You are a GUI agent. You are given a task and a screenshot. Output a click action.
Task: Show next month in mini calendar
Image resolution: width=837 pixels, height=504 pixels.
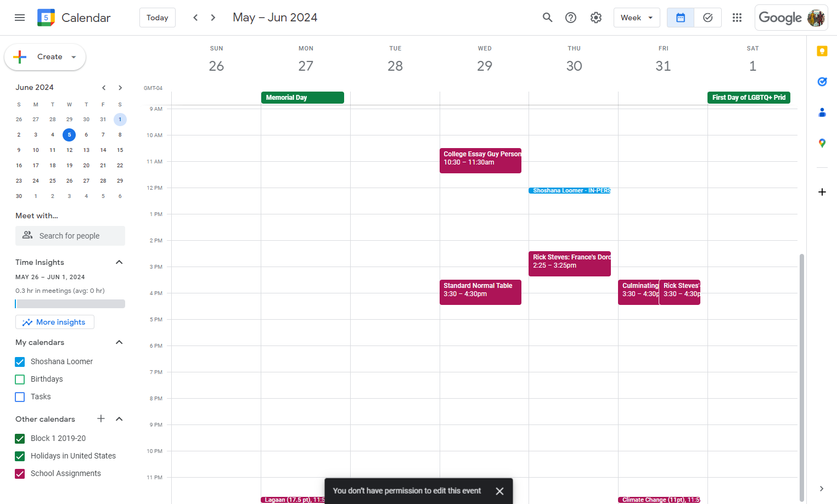pyautogui.click(x=120, y=88)
